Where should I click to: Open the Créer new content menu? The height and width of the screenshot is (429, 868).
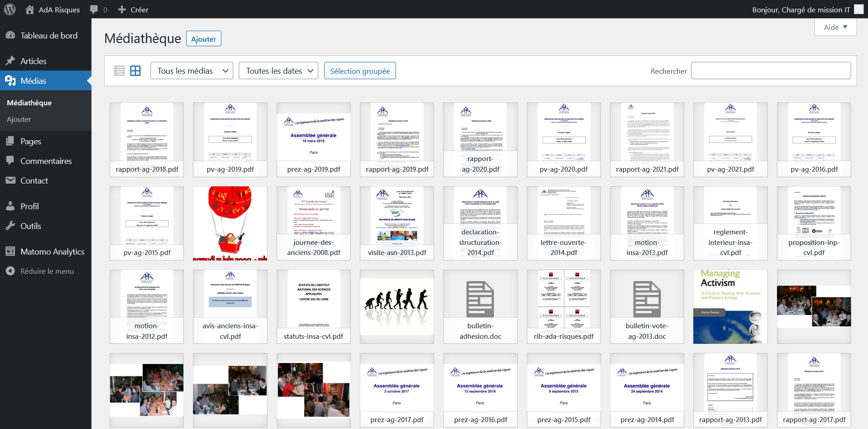tap(133, 10)
